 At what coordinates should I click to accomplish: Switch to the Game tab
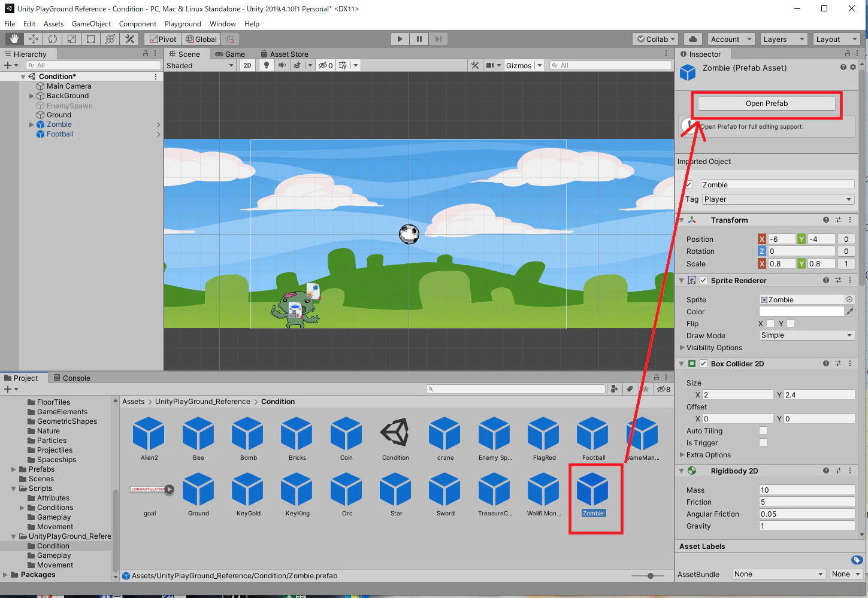point(231,54)
